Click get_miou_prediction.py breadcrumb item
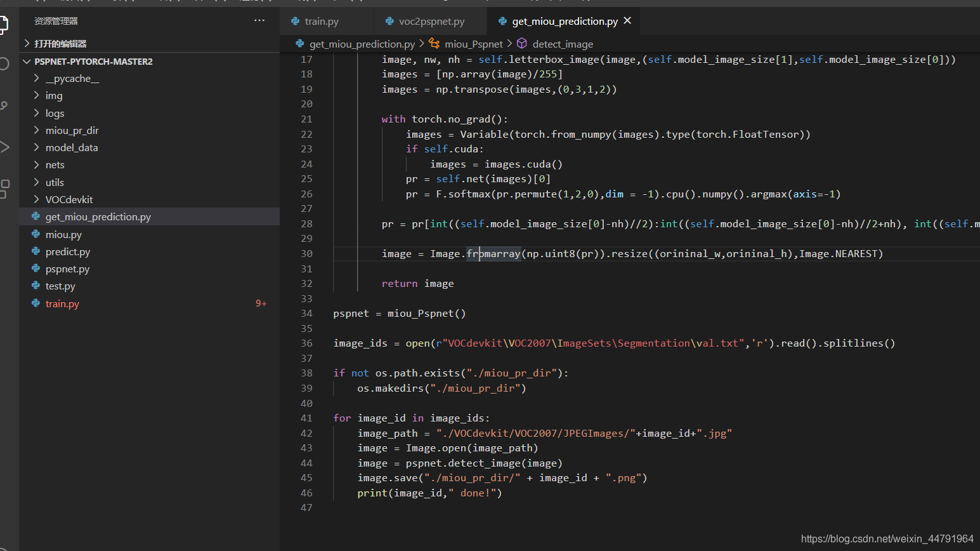The image size is (980, 551). (362, 44)
